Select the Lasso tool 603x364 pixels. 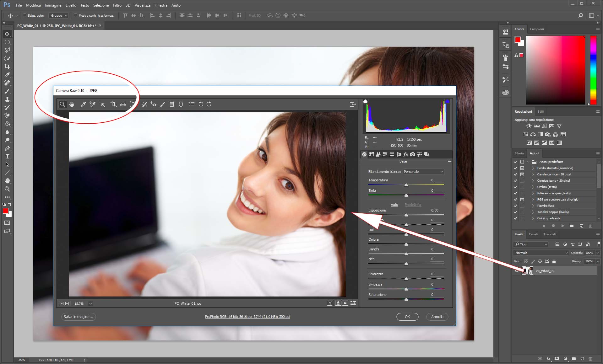pos(7,50)
